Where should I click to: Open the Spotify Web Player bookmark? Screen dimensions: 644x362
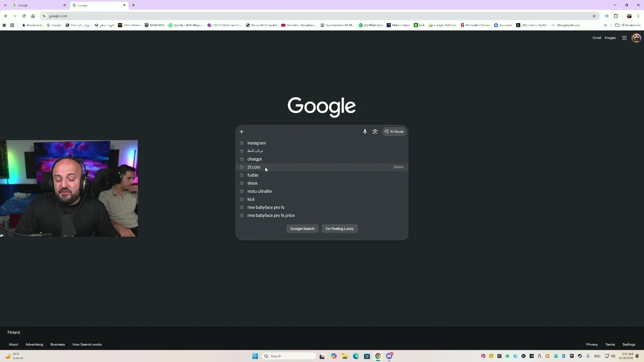[x=185, y=25]
